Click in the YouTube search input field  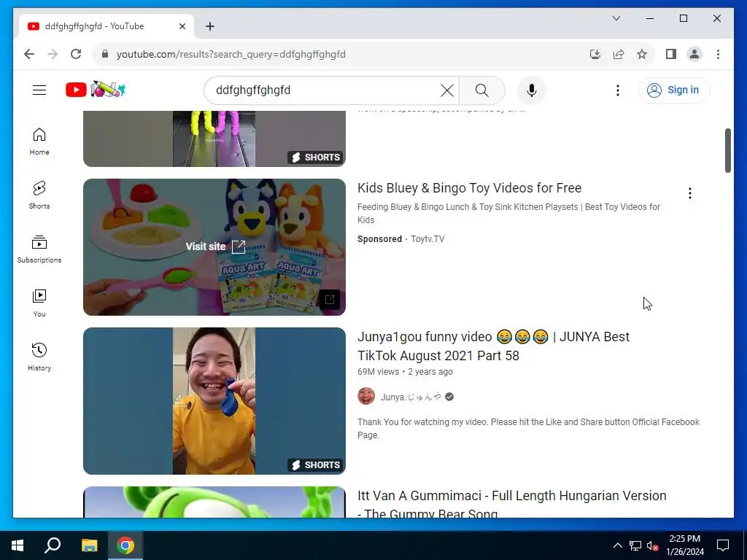pyautogui.click(x=324, y=90)
